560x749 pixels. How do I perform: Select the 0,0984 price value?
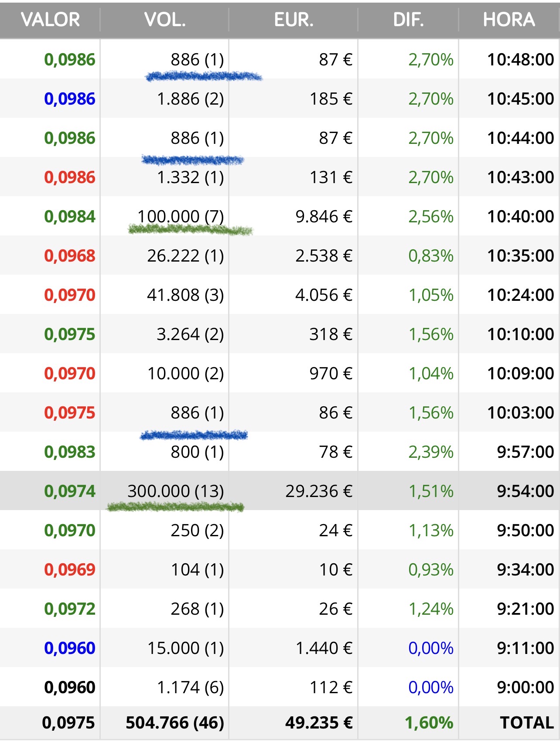pos(70,216)
